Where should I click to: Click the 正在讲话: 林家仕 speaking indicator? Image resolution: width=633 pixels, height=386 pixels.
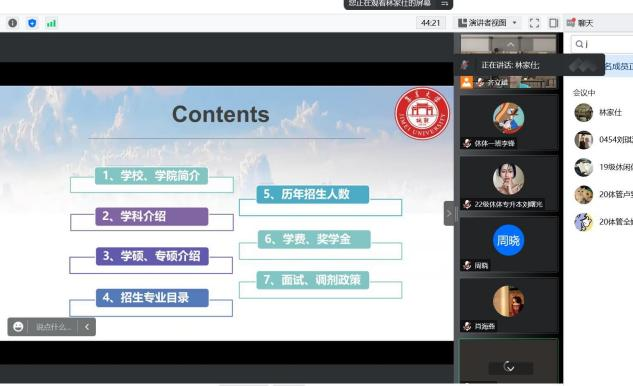[x=510, y=65]
